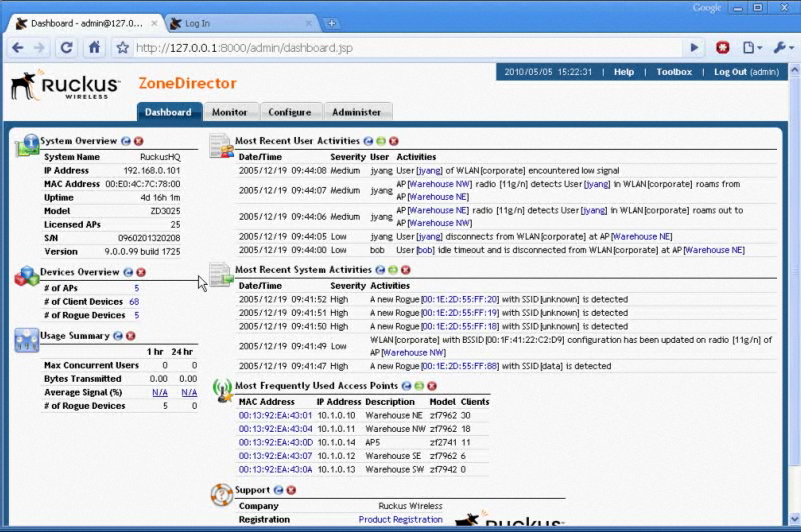Click the Go arrow next to address bar
The image size is (801, 532).
pyautogui.click(x=694, y=48)
